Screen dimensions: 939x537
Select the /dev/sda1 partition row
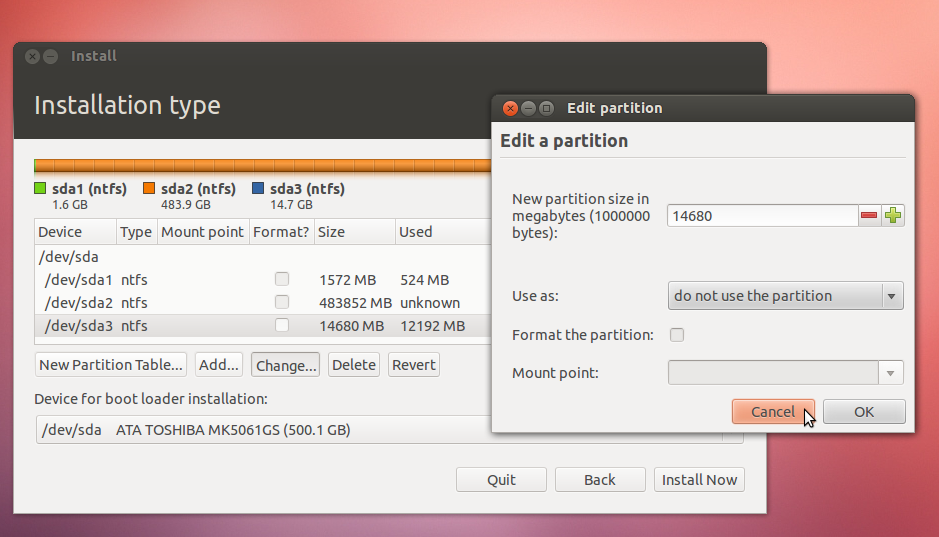tap(263, 280)
